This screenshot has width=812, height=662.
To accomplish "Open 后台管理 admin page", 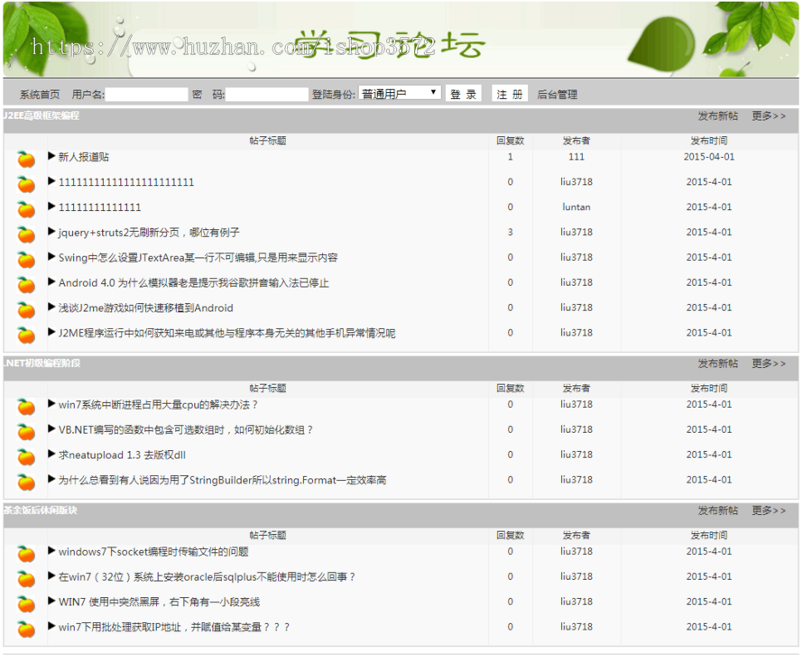I will (x=557, y=95).
